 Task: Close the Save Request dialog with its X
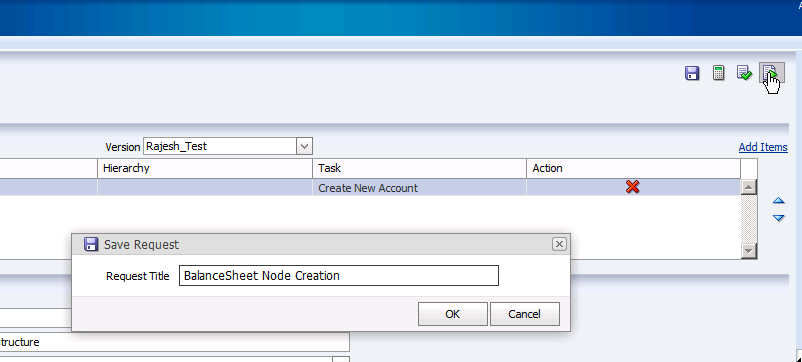click(559, 244)
